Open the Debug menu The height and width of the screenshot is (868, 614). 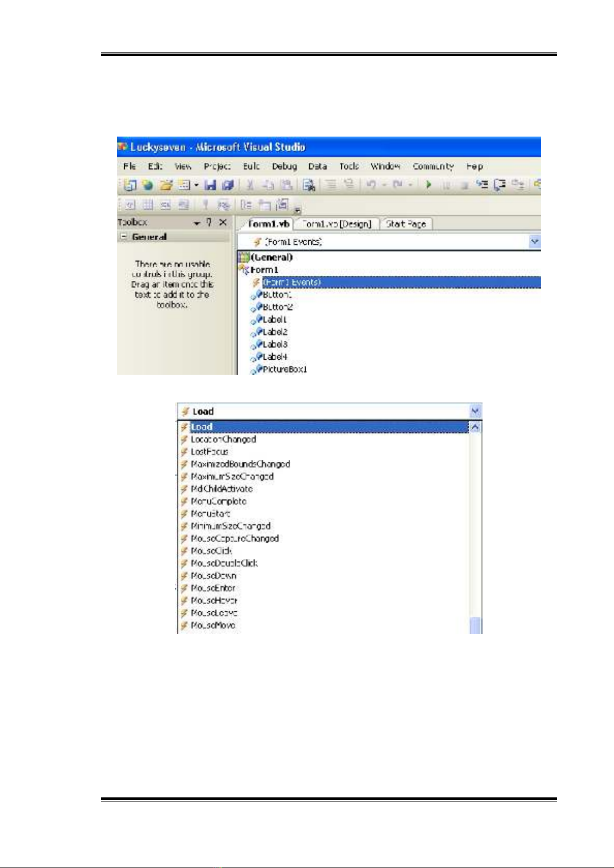(284, 166)
